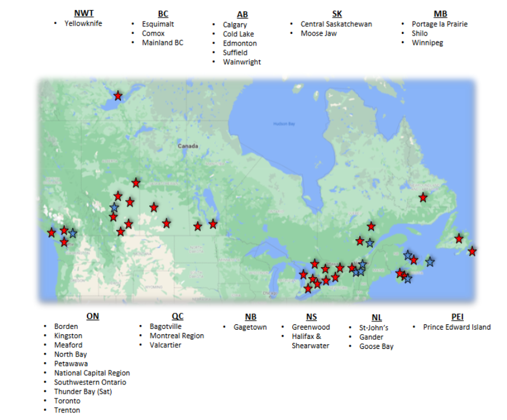Select Goose Bay in the NL list
507x420 pixels.
(x=376, y=346)
